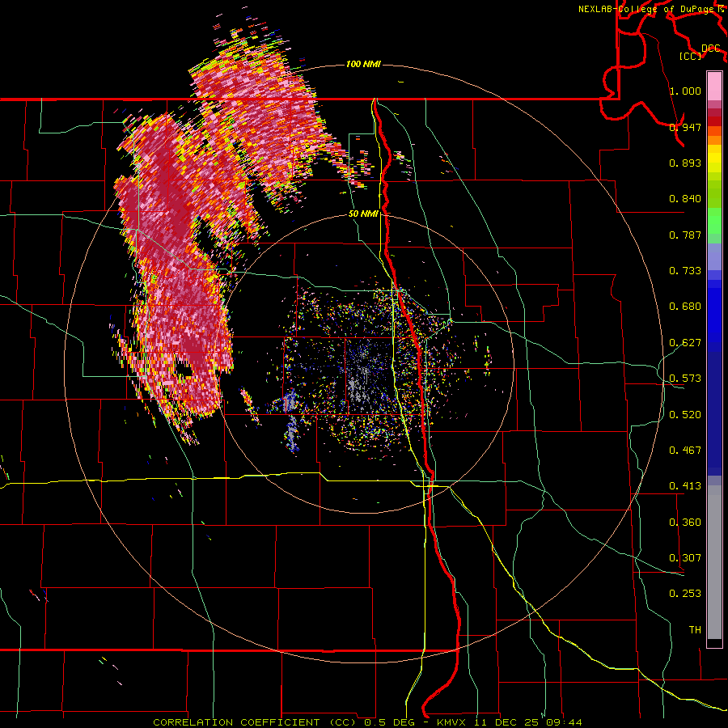The height and width of the screenshot is (728, 728).
Task: Select the 0.253 legend value
Action: pos(685,594)
